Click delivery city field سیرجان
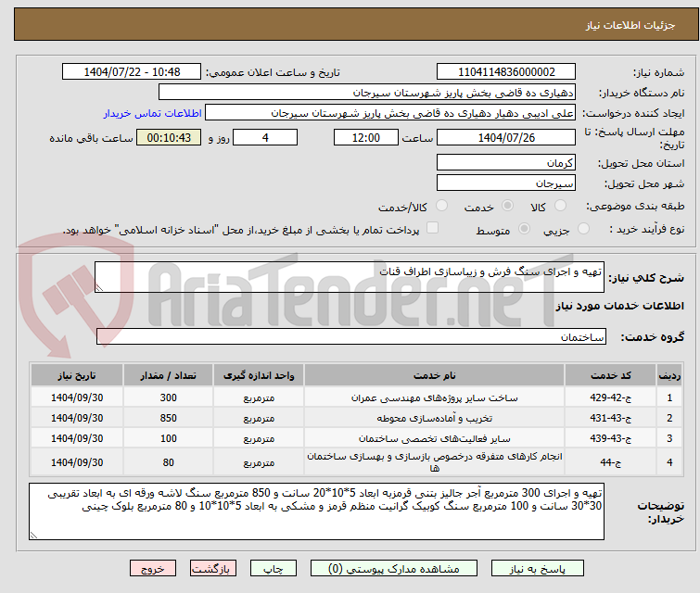The image size is (700, 593). pyautogui.click(x=506, y=183)
